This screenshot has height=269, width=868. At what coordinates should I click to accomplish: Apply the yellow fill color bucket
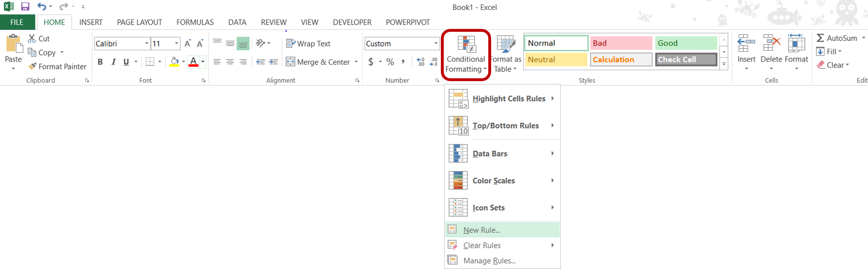[x=174, y=62]
